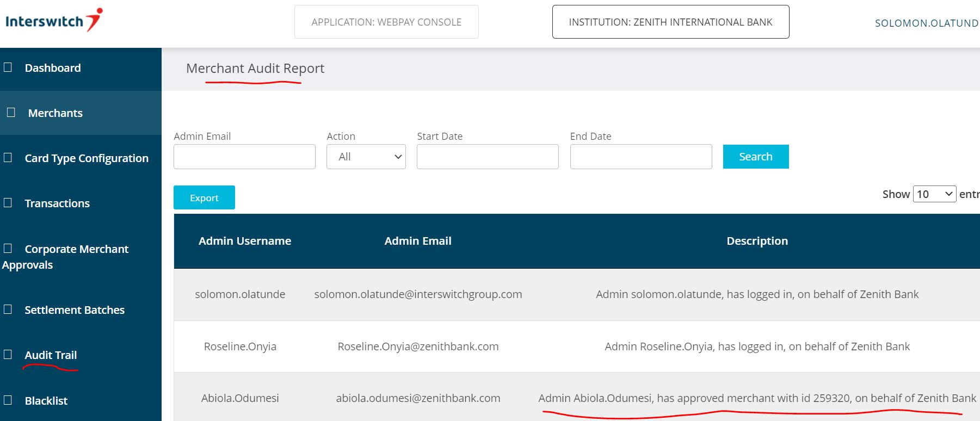Click the Settlement Batches sidebar icon

pyautogui.click(x=8, y=309)
